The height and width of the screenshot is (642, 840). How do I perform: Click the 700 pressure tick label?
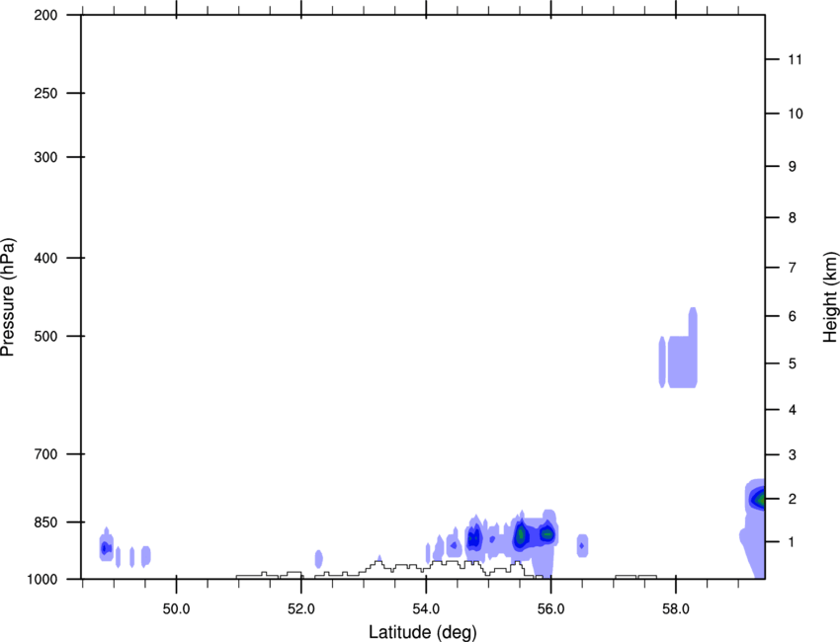click(45, 454)
